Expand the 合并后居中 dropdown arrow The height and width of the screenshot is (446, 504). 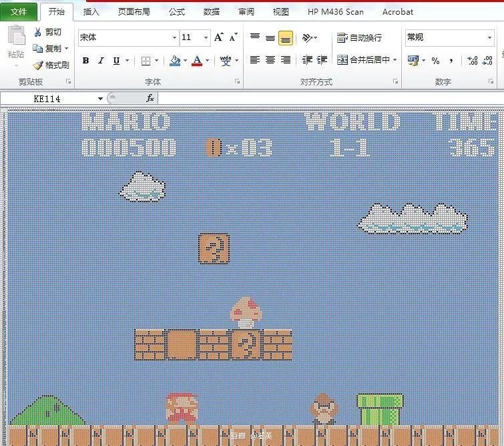point(395,60)
